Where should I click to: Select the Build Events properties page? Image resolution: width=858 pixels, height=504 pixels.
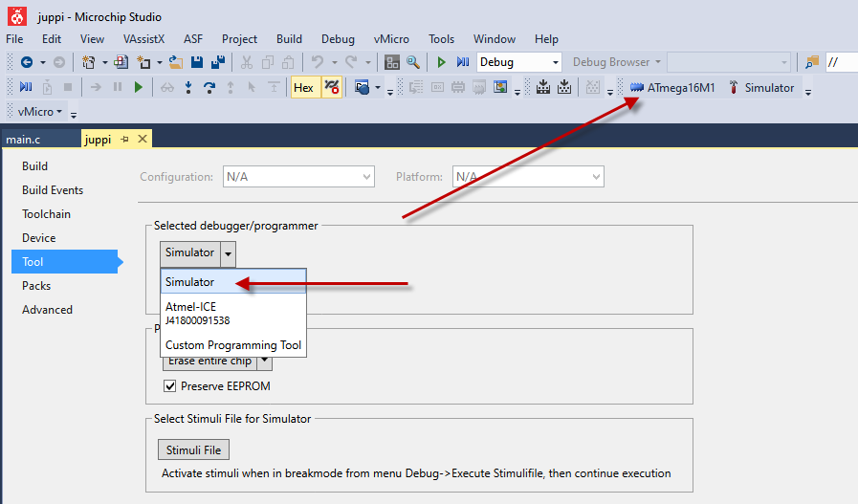tap(53, 190)
